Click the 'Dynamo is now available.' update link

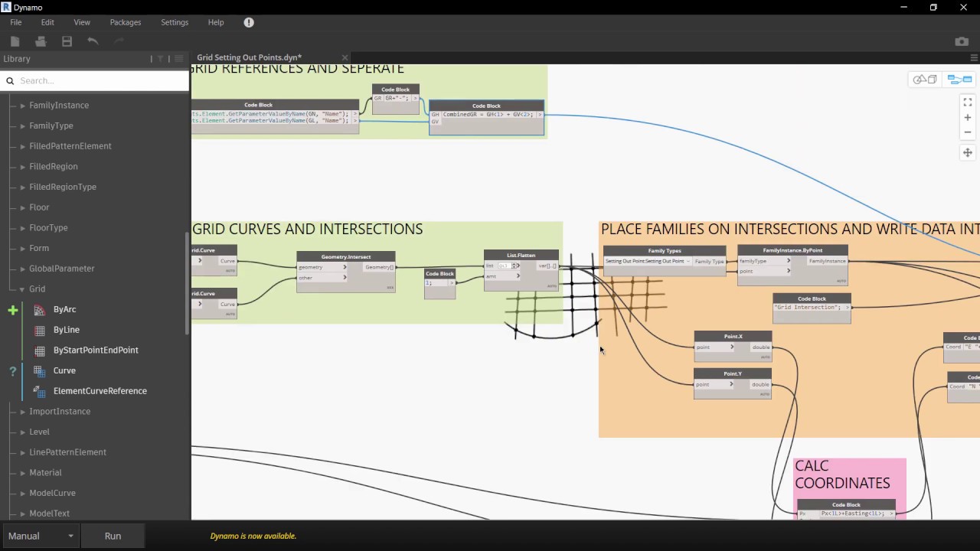[253, 536]
